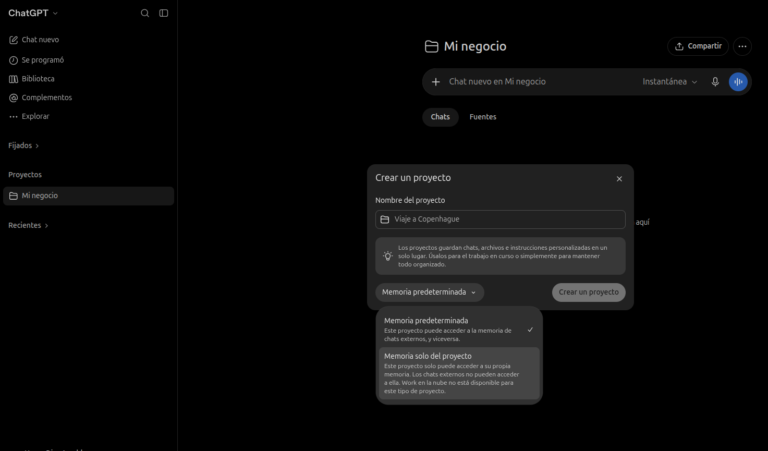
Task: Select the Mi negocio project in sidebar
Action: [x=89, y=196]
